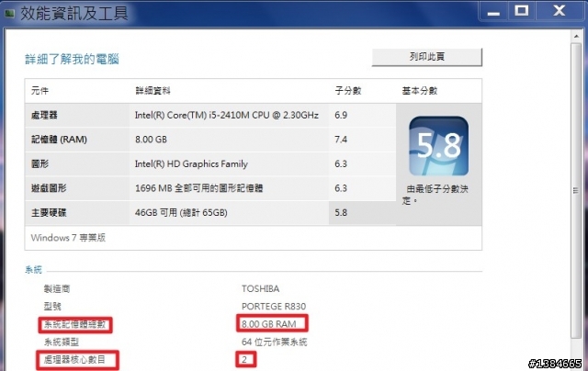Viewport: 588px width, 371px height.
Task: Click the 64 位元作業系統 value
Action: (274, 342)
